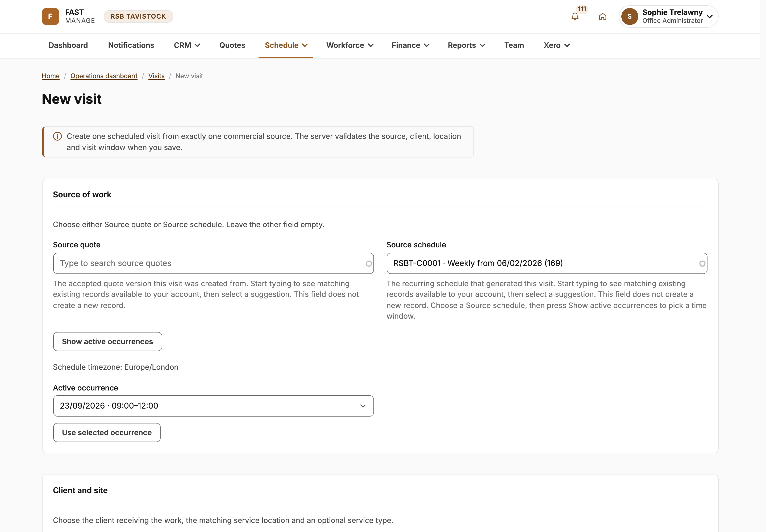Open the Schedule menu
Image resolution: width=766 pixels, height=532 pixels.
pyautogui.click(x=286, y=45)
